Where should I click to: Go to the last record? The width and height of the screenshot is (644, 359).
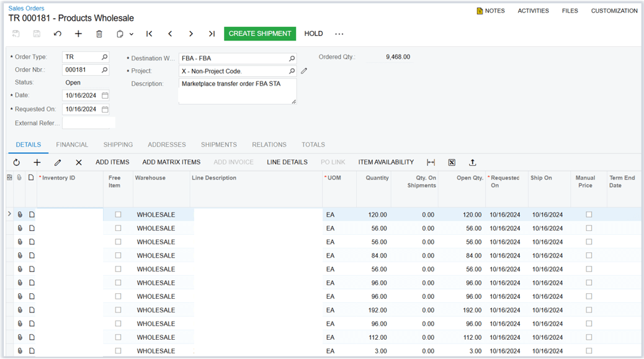click(x=212, y=34)
